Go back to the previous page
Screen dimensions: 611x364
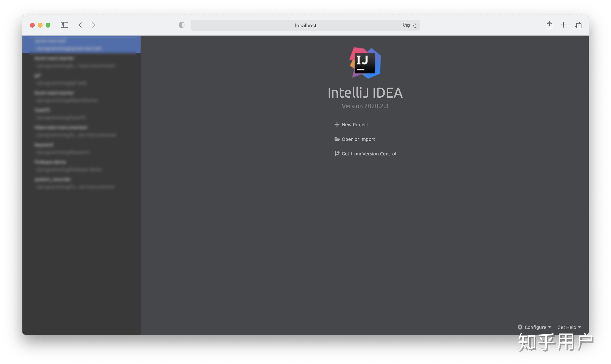pos(80,25)
